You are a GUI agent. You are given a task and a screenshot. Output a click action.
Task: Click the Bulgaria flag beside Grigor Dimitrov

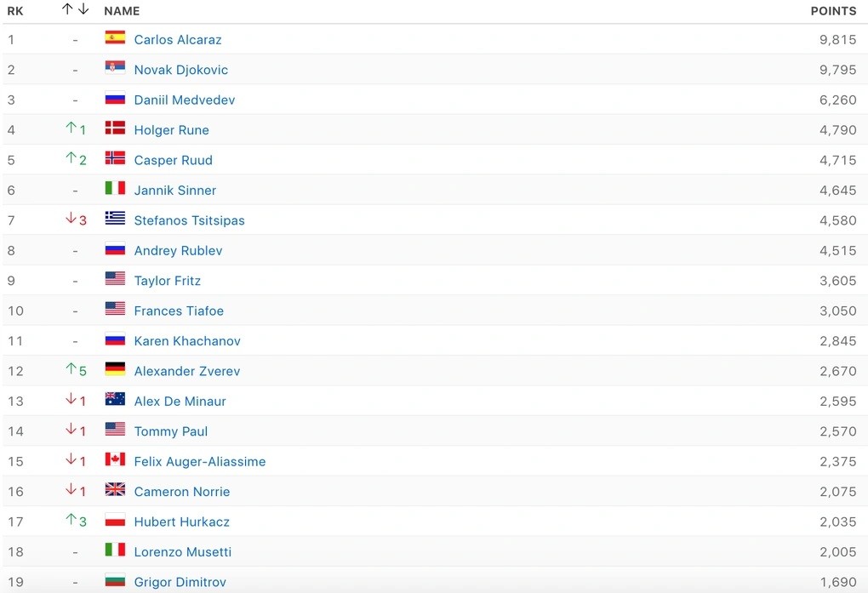point(115,580)
